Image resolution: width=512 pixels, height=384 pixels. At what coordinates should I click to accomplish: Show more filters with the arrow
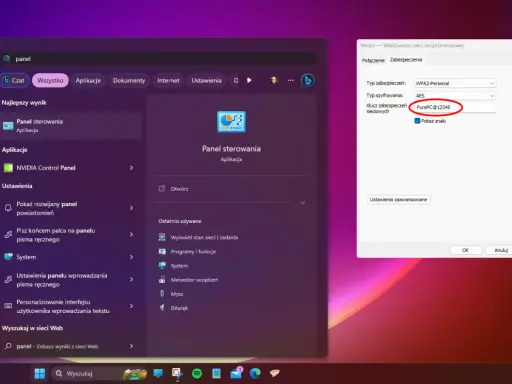(x=249, y=80)
